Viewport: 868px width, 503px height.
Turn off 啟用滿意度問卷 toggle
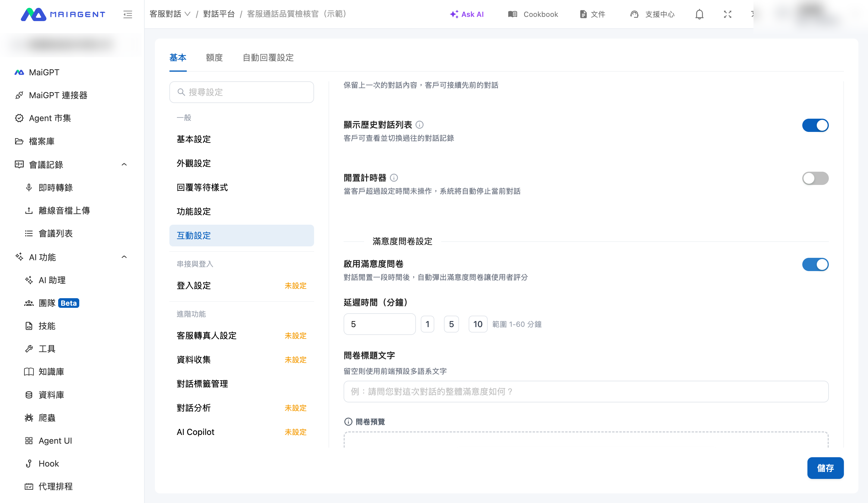(x=815, y=264)
